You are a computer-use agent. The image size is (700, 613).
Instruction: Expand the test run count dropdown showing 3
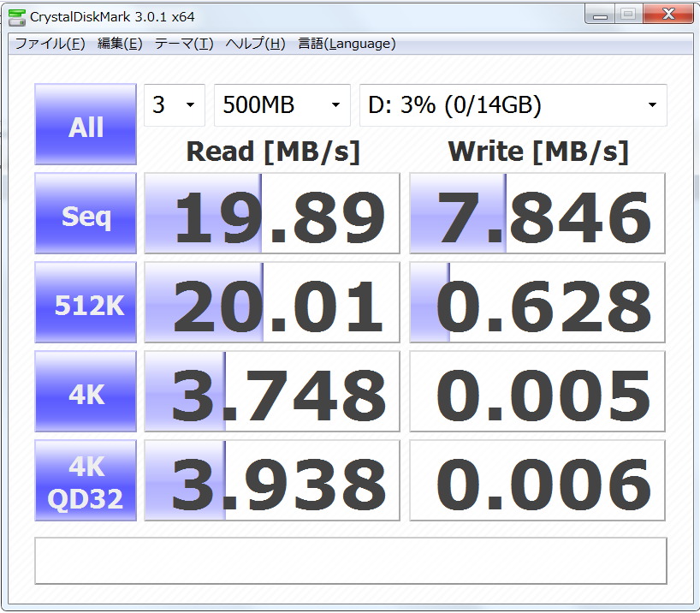[175, 105]
